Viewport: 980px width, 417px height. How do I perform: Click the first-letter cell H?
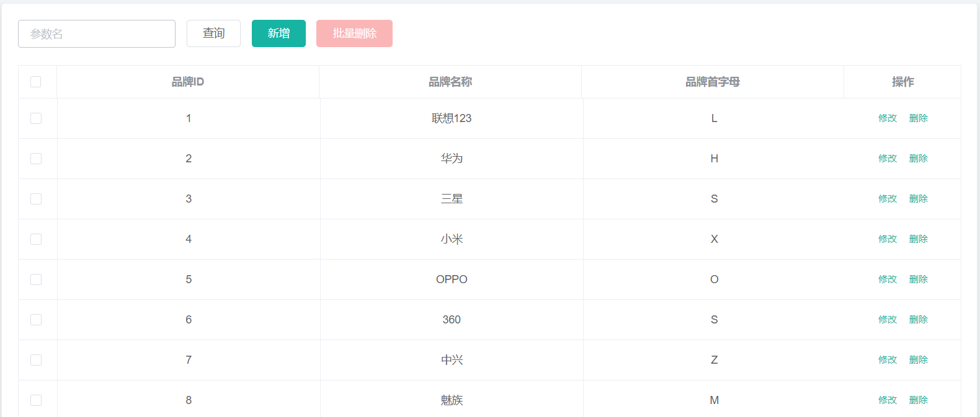[x=715, y=159]
